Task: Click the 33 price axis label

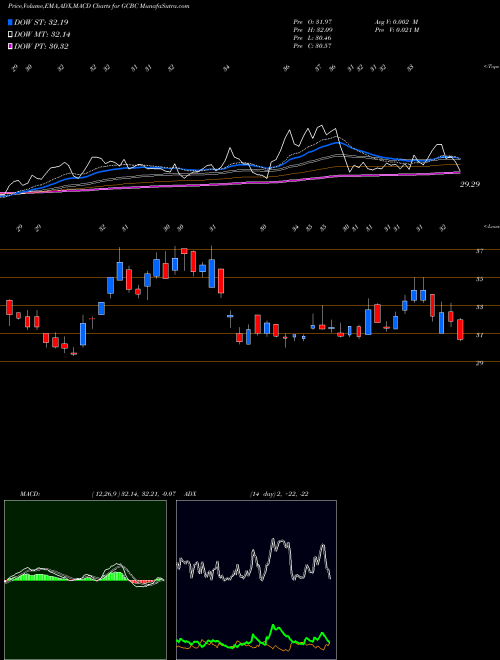Action: click(479, 307)
